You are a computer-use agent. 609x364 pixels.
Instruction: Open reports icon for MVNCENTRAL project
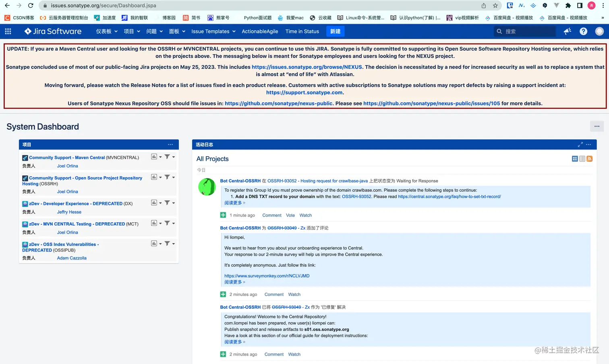click(x=154, y=157)
